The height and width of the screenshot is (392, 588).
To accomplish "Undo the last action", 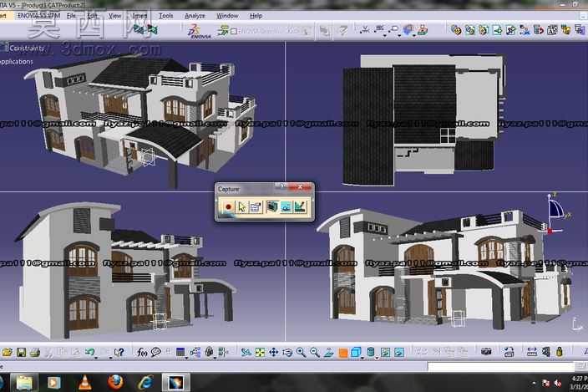I will [89, 352].
